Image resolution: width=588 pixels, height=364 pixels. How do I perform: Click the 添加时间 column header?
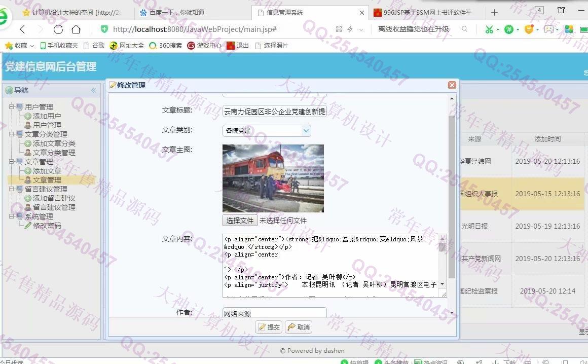[x=547, y=139]
